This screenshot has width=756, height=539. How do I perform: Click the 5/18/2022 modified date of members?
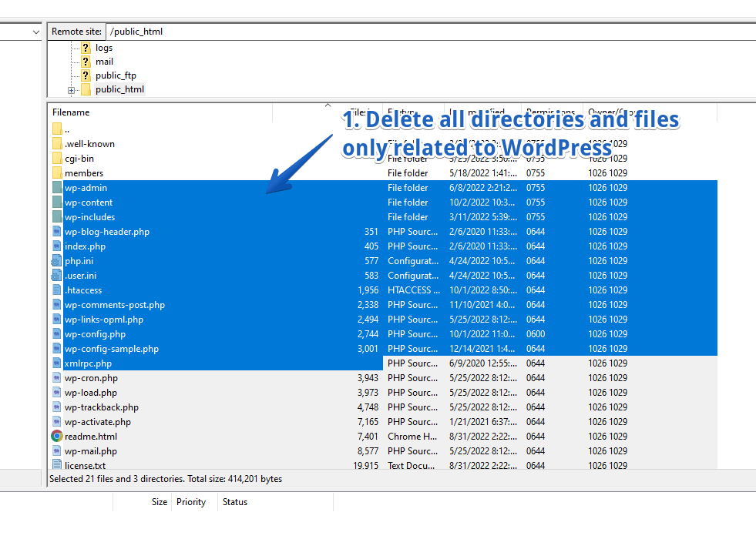tap(483, 173)
